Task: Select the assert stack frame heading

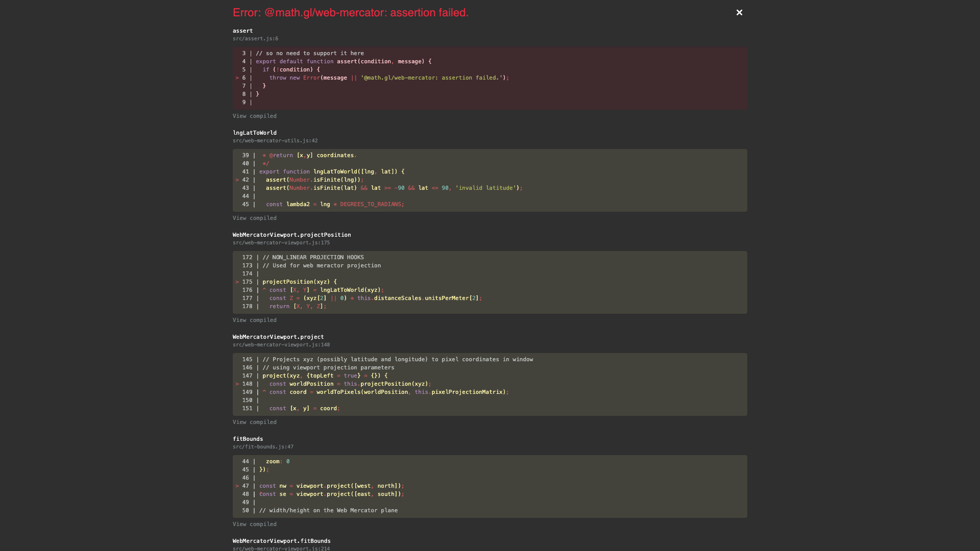Action: pos(242,31)
